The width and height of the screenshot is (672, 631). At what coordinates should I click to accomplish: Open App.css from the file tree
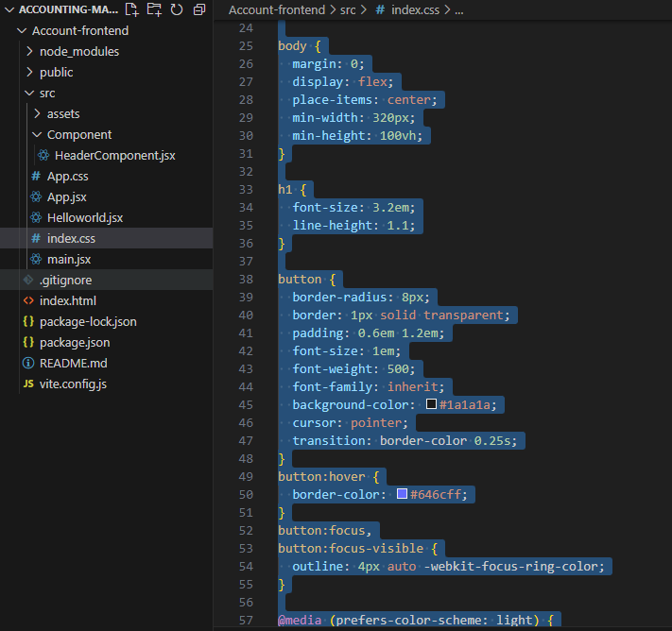pos(68,176)
